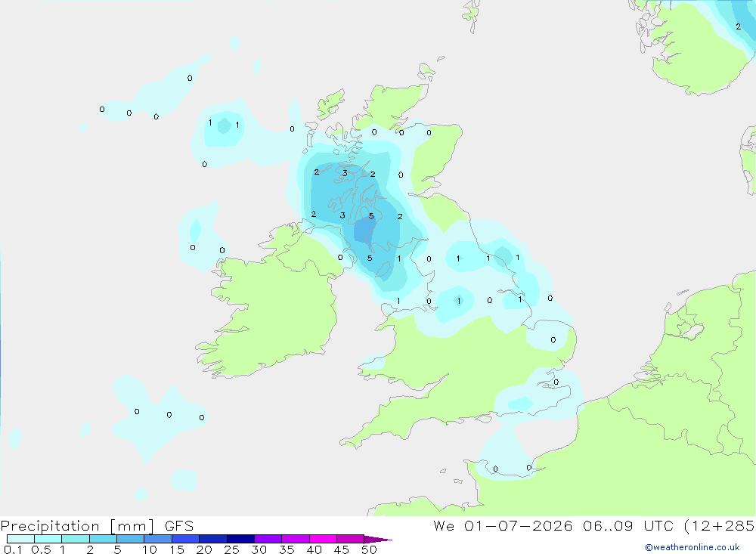Select the 35–40 mm purple legend swatch

click(x=296, y=539)
